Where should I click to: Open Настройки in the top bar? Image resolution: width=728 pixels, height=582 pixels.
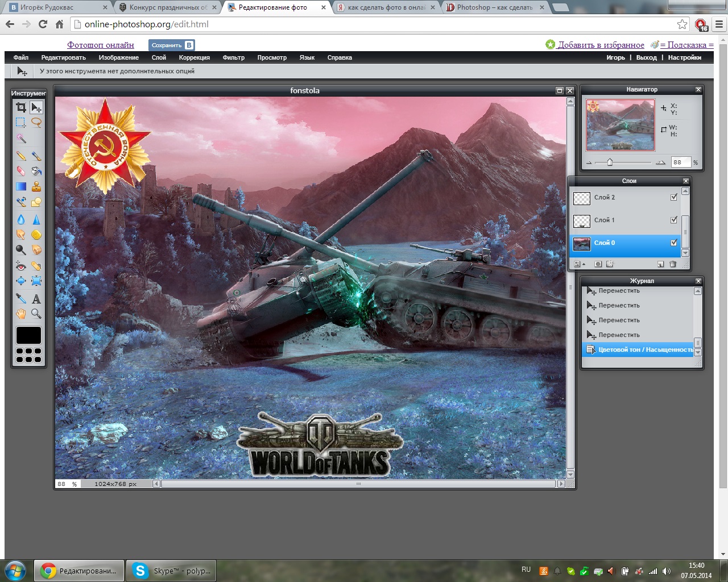(x=685, y=57)
